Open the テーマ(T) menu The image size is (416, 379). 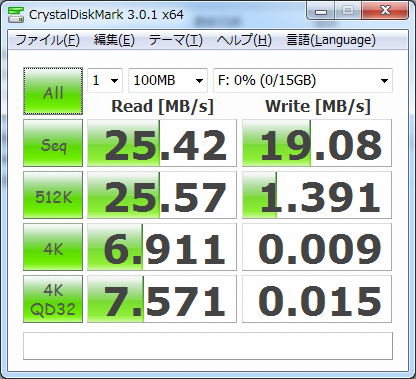[x=176, y=40]
